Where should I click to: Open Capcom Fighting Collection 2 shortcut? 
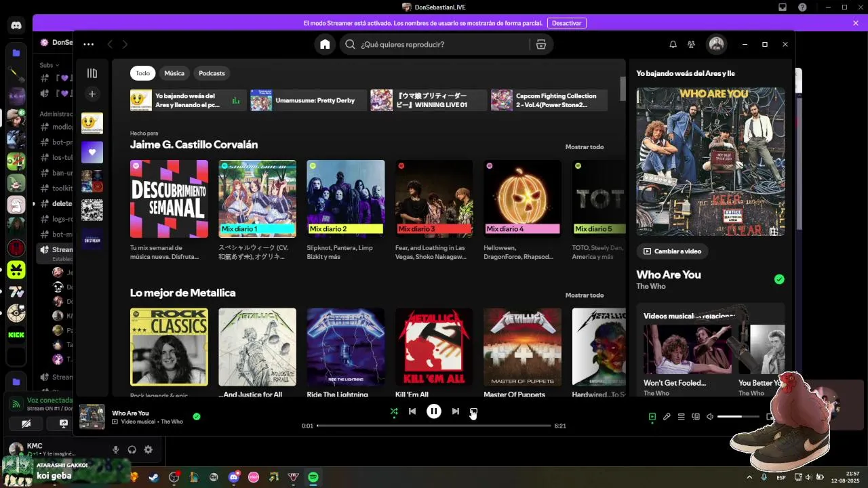coord(549,100)
